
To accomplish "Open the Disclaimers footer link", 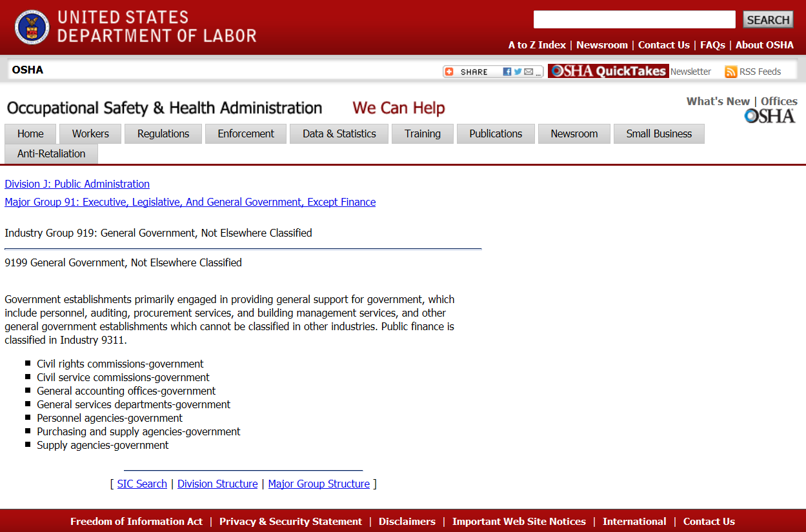I will tap(407, 521).
